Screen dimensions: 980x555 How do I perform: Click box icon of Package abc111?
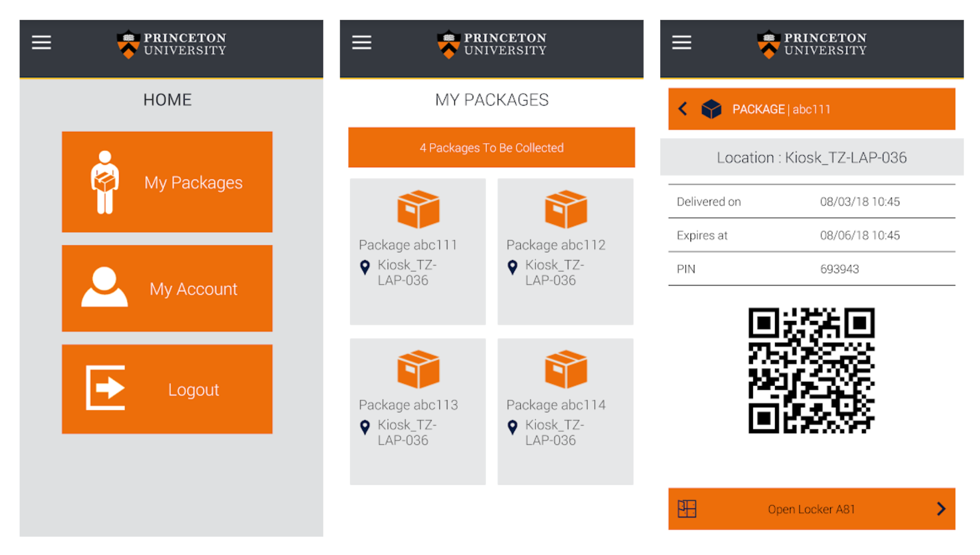[418, 209]
